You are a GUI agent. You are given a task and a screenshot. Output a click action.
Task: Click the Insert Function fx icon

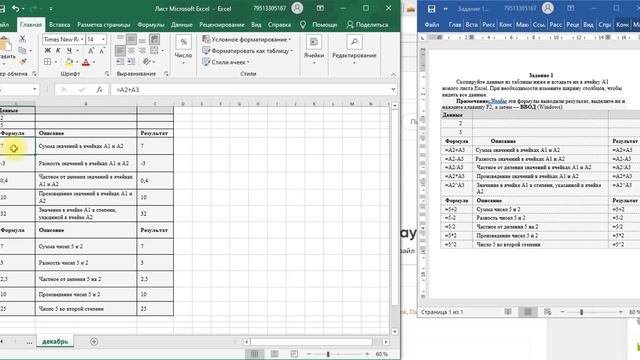pos(99,89)
